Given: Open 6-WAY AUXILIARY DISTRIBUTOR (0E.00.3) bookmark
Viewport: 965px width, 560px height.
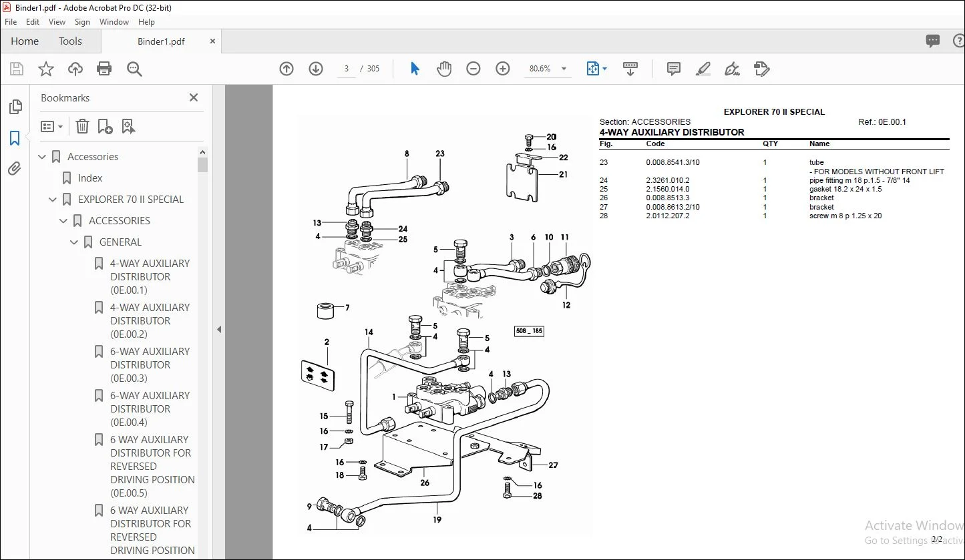Looking at the screenshot, I should pos(150,365).
